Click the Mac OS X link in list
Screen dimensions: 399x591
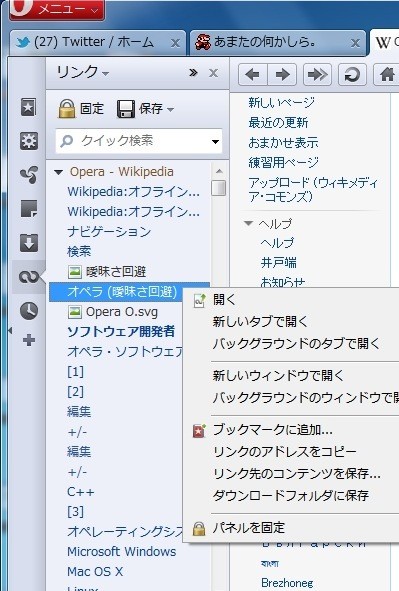[x=95, y=571]
